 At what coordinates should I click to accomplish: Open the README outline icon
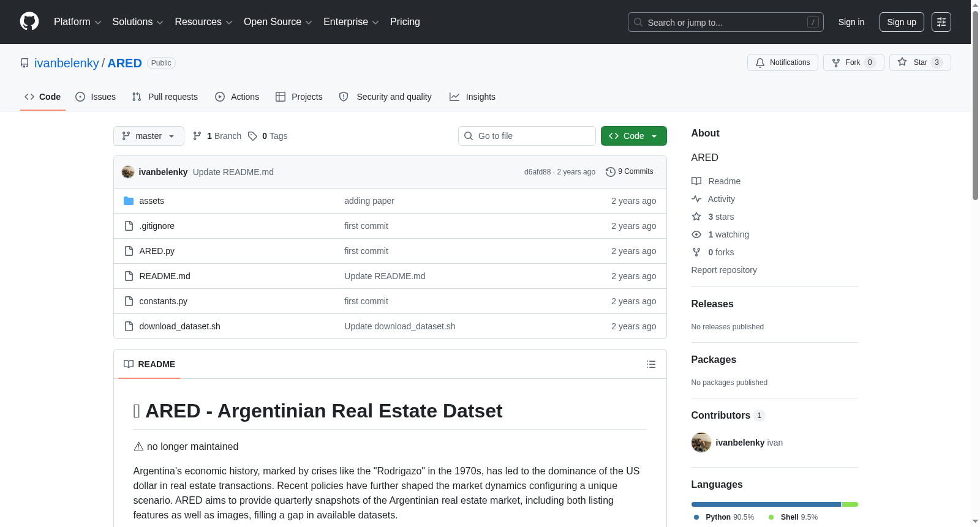pyautogui.click(x=651, y=364)
